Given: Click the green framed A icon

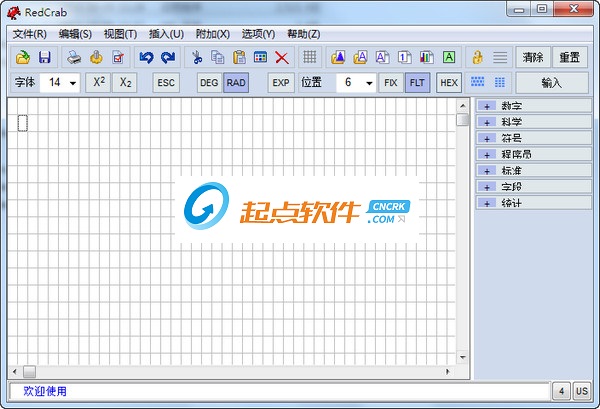Looking at the screenshot, I should (449, 57).
